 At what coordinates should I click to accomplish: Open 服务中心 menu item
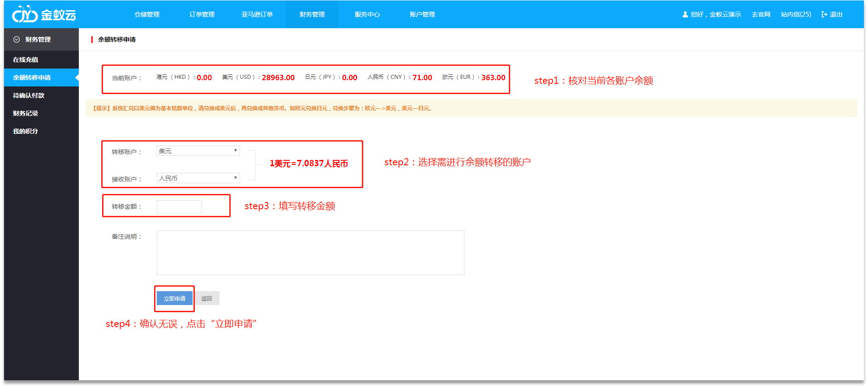[367, 14]
